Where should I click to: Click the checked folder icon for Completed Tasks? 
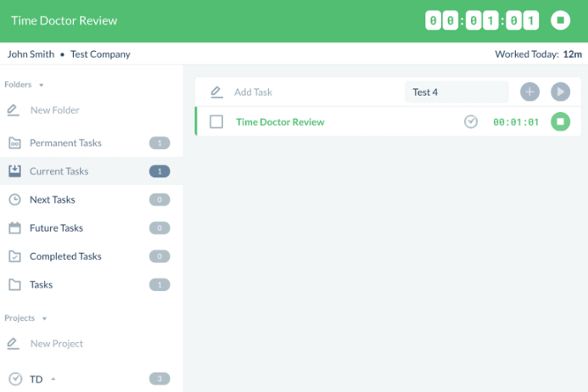14,256
